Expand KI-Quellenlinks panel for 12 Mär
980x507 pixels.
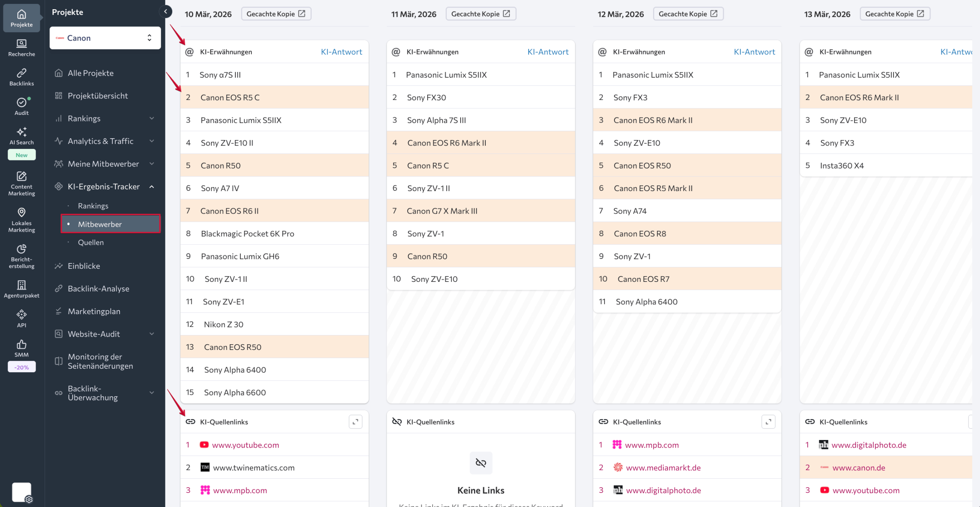(x=768, y=422)
